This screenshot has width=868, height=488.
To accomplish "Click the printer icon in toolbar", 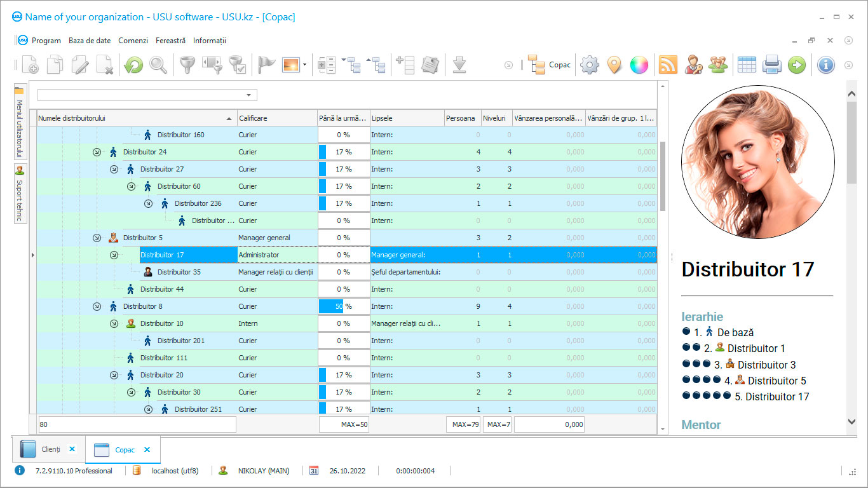I will coord(771,65).
